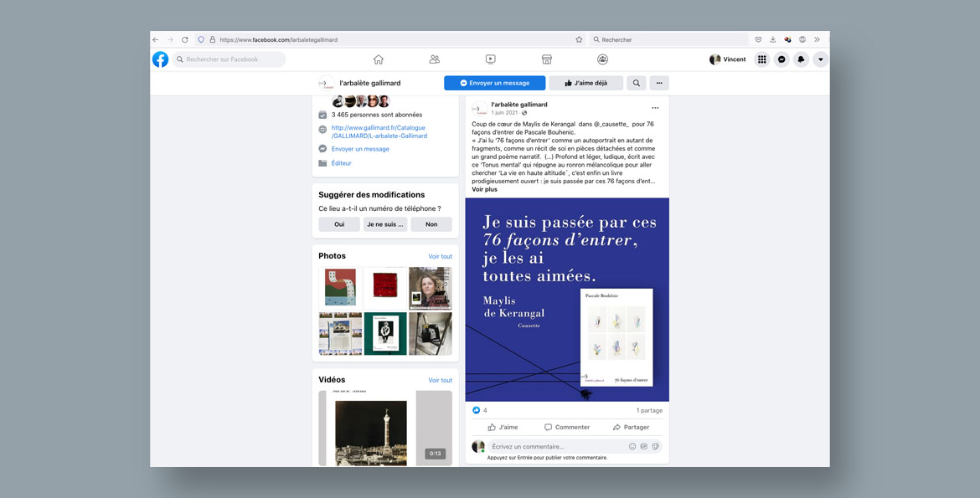Expand the account dropdown arrow
Screen dimensions: 980x498
tap(821, 59)
